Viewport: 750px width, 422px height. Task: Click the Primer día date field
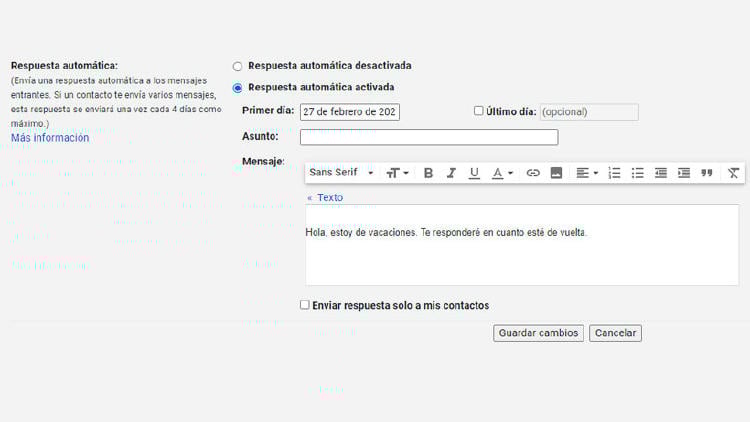tap(350, 112)
